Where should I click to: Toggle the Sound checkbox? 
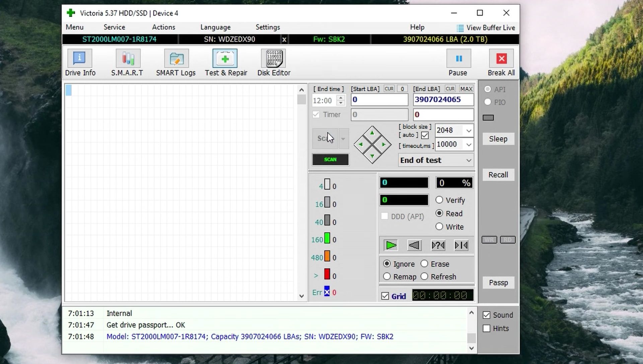pos(487,315)
